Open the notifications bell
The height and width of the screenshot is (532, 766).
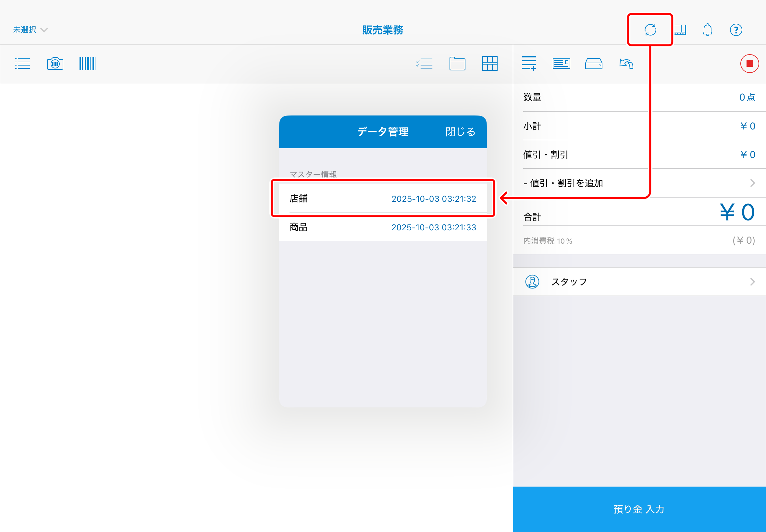(707, 30)
